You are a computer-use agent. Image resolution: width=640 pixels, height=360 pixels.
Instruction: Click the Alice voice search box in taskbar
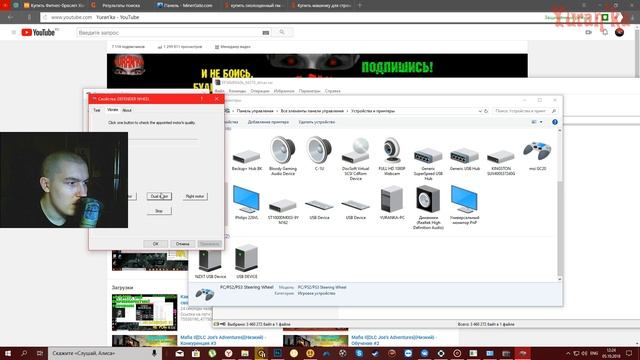104,353
